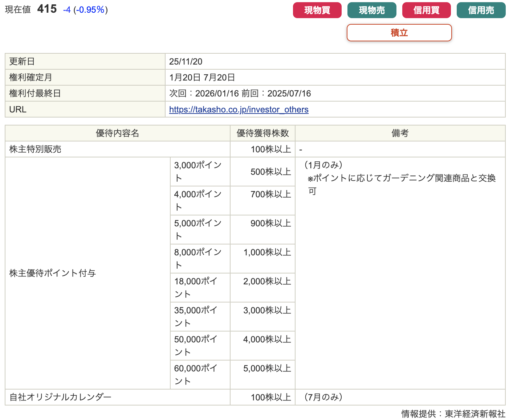Click the current price value 415
Image resolution: width=509 pixels, height=420 pixels.
(47, 9)
